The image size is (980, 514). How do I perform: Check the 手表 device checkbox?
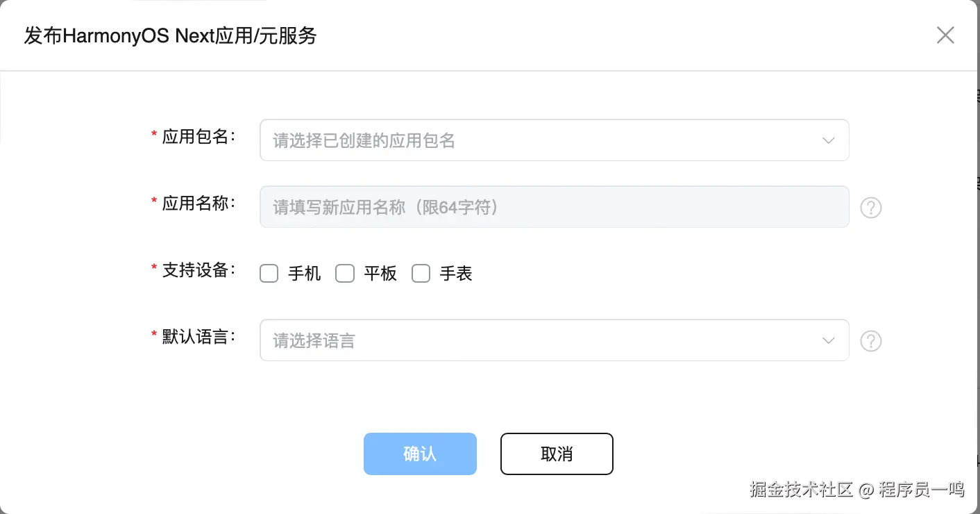coord(421,274)
